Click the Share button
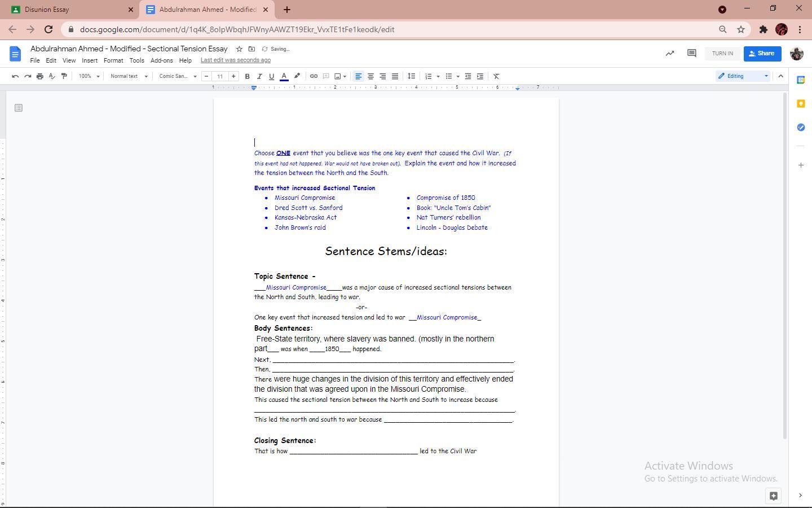This screenshot has width=812, height=508. click(x=762, y=54)
